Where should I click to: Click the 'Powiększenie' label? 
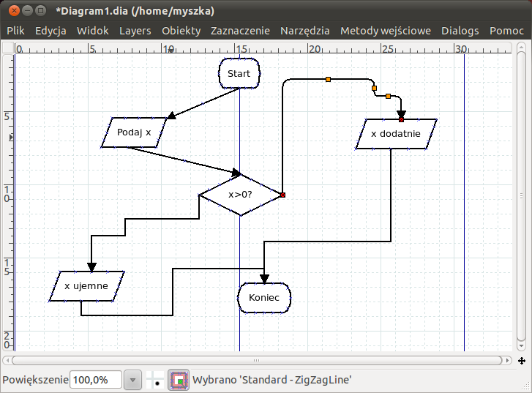click(x=35, y=380)
